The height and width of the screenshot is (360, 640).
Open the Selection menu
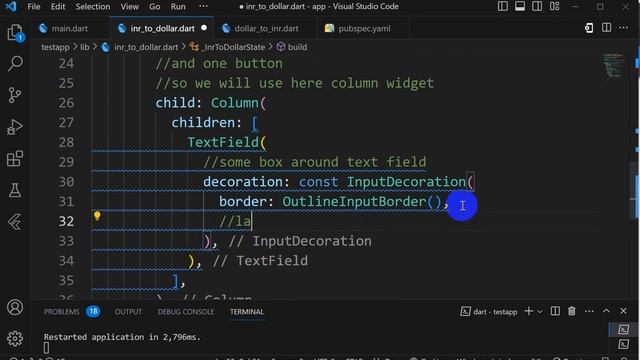point(93,7)
